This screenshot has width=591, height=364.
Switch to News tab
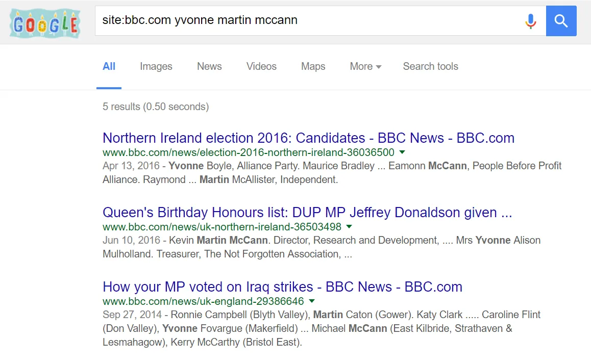(209, 66)
